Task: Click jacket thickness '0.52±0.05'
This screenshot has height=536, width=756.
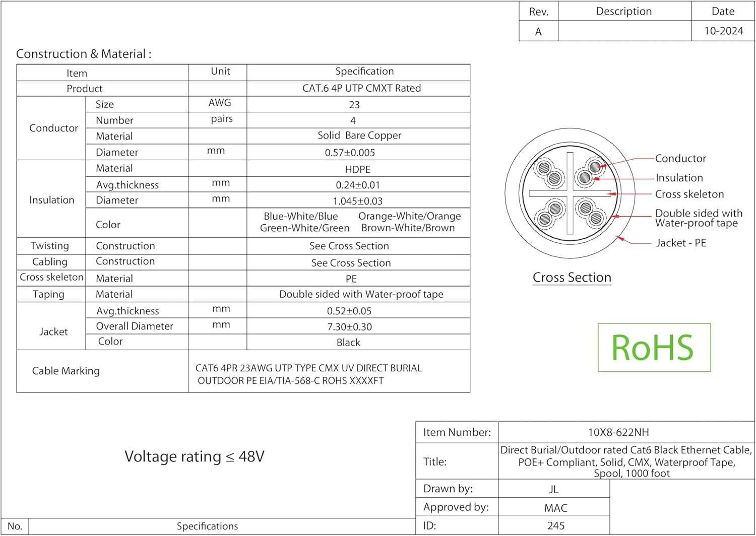Action: pyautogui.click(x=349, y=311)
